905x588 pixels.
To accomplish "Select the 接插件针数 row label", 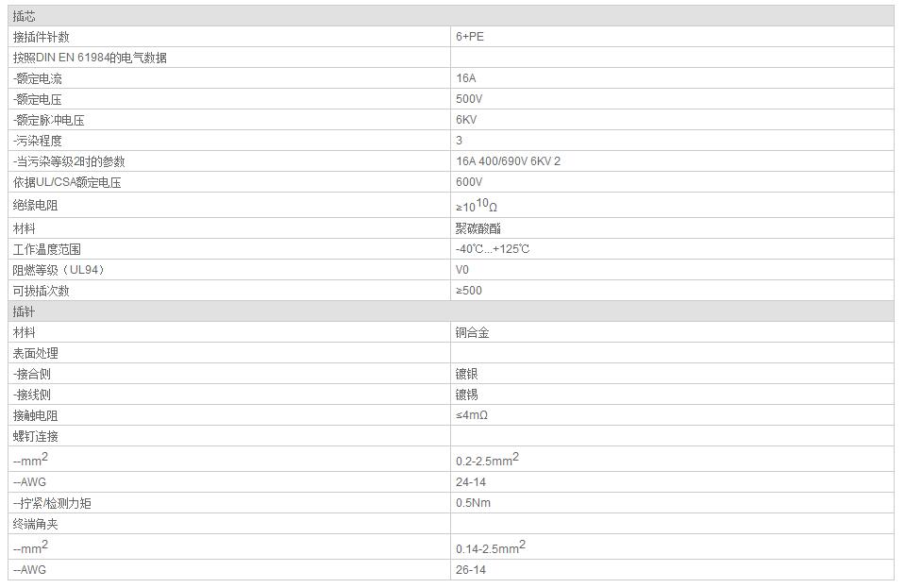I will click(x=41, y=37).
